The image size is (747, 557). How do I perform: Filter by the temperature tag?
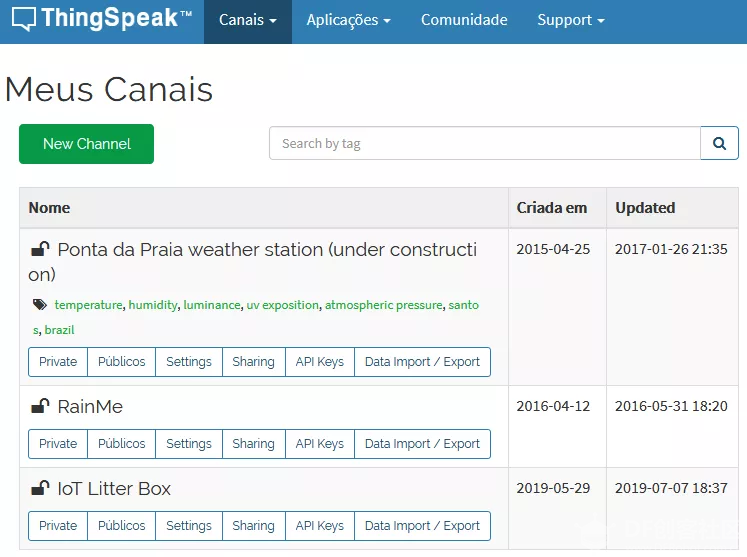pos(88,304)
